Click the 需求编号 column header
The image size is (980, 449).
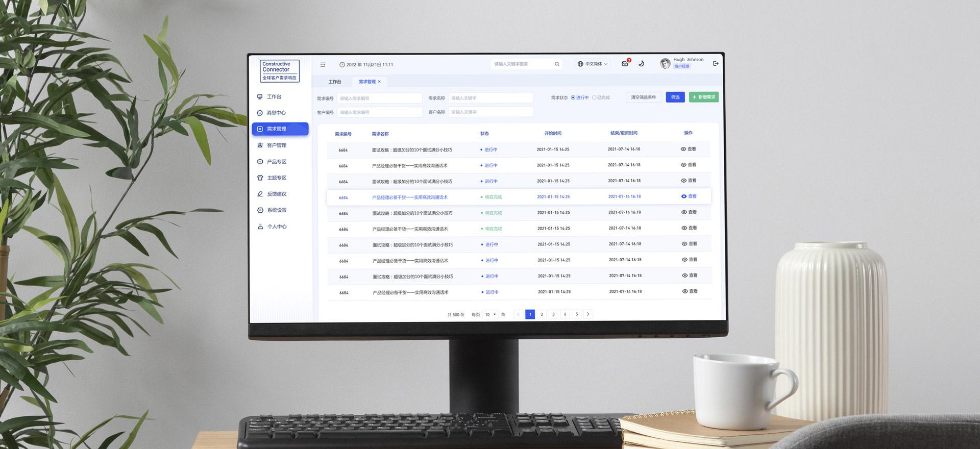point(343,134)
